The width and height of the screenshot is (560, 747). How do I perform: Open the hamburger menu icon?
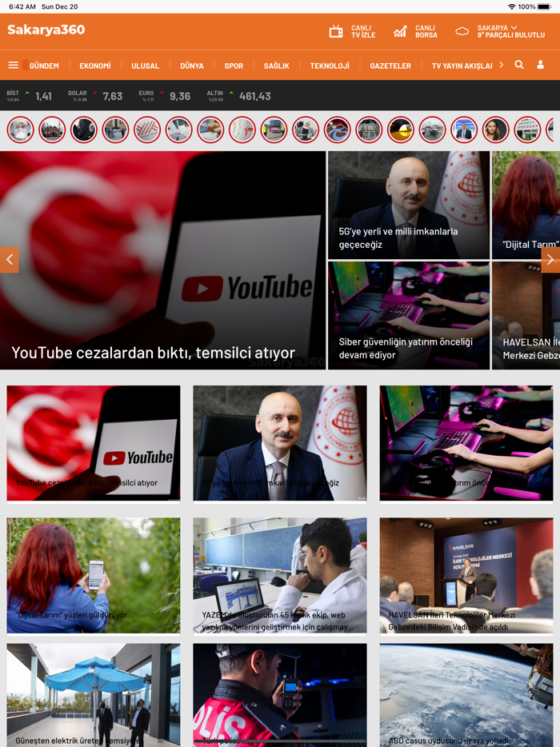(x=14, y=65)
